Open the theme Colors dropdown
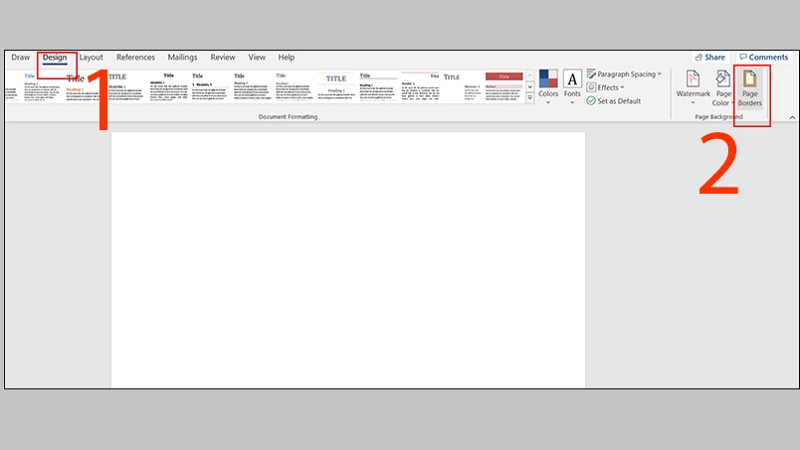The width and height of the screenshot is (800, 450). (x=548, y=87)
